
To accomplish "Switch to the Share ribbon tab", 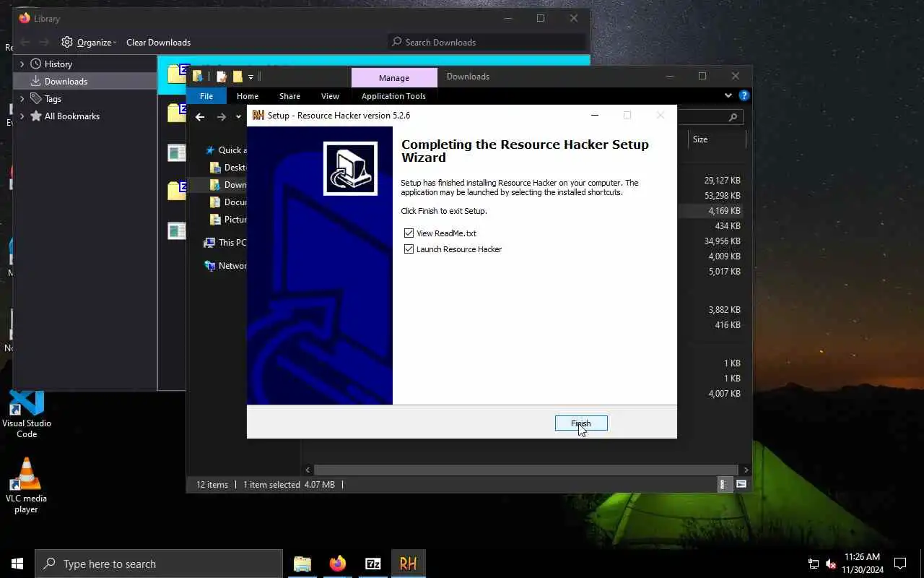I will click(x=289, y=96).
